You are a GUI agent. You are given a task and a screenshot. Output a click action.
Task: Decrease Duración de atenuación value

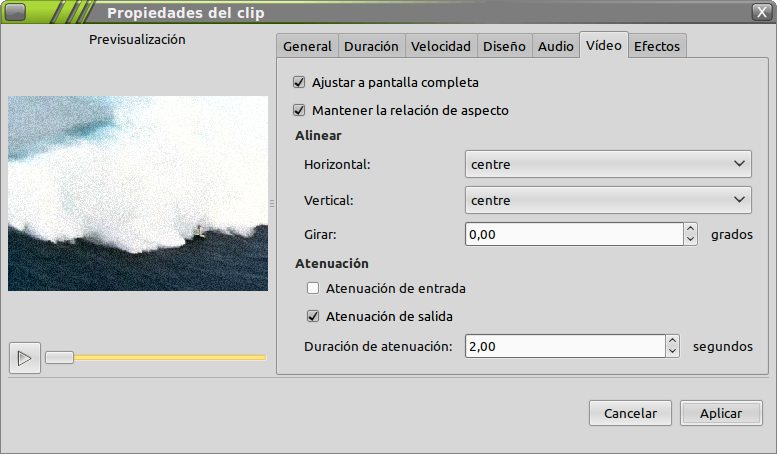[672, 352]
